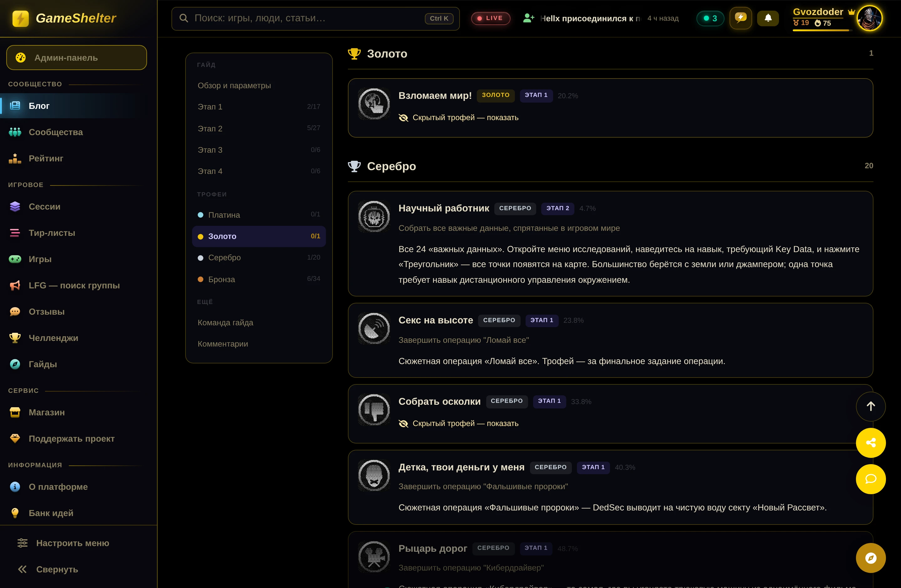Click the Игры gamepad icon
Viewport: 901px width, 588px height.
tap(15, 259)
